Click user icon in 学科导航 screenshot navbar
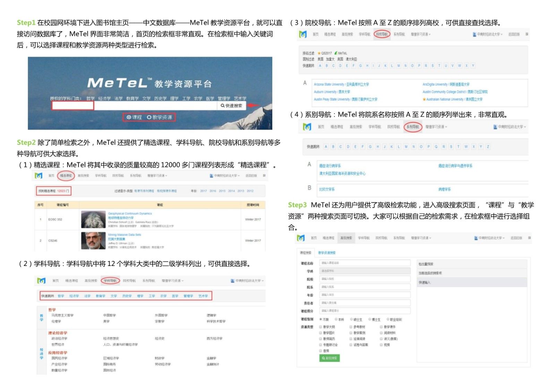Viewport: 555px width, 392px height. pyautogui.click(x=232, y=281)
